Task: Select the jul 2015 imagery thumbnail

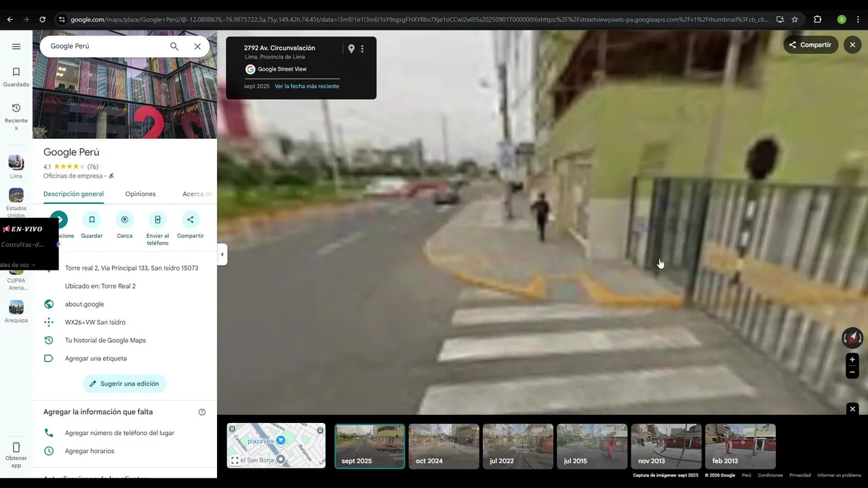Action: (592, 446)
